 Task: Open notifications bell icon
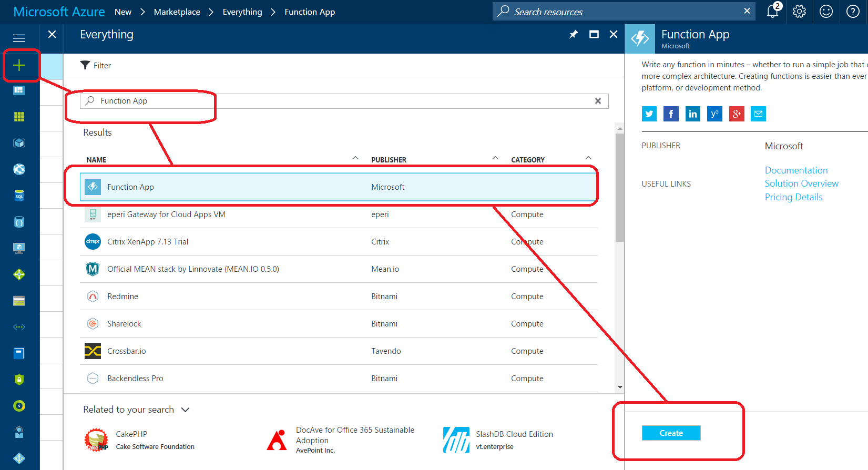[773, 11]
